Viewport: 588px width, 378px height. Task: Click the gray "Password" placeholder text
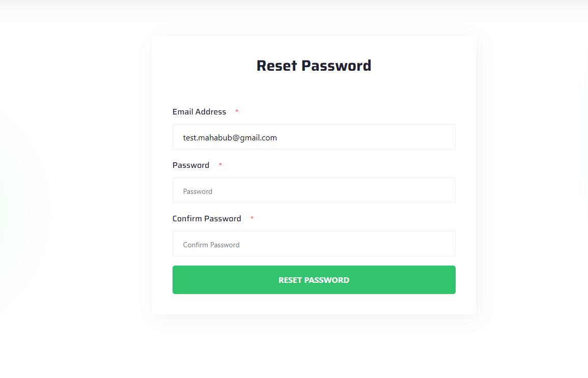click(x=198, y=191)
